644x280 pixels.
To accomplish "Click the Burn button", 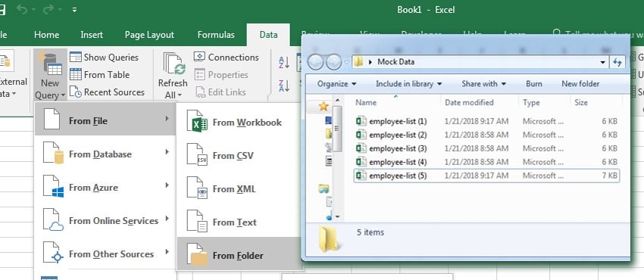I will pyautogui.click(x=533, y=84).
